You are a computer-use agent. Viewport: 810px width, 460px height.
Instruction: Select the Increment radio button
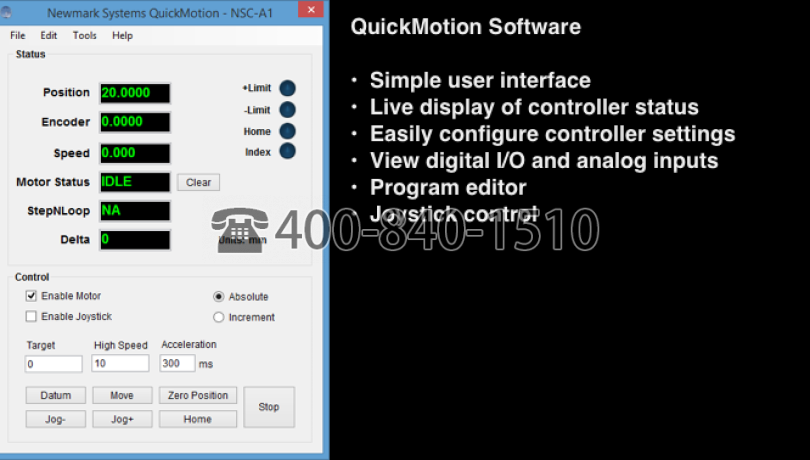tap(219, 317)
